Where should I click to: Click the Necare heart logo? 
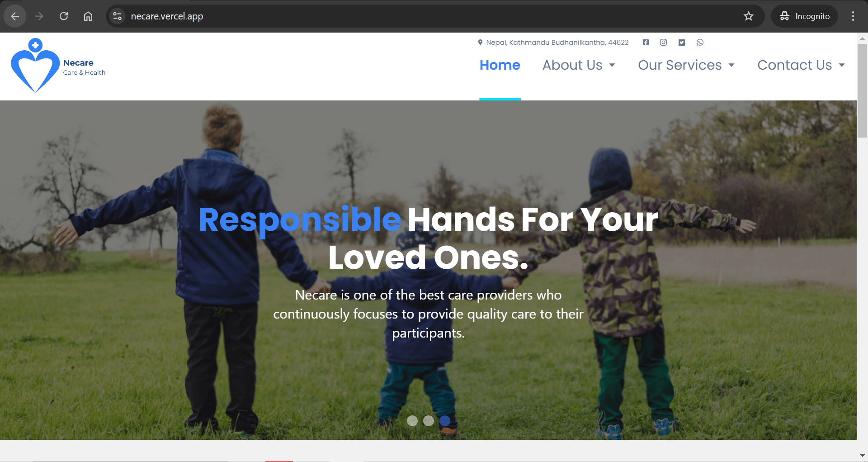point(35,66)
